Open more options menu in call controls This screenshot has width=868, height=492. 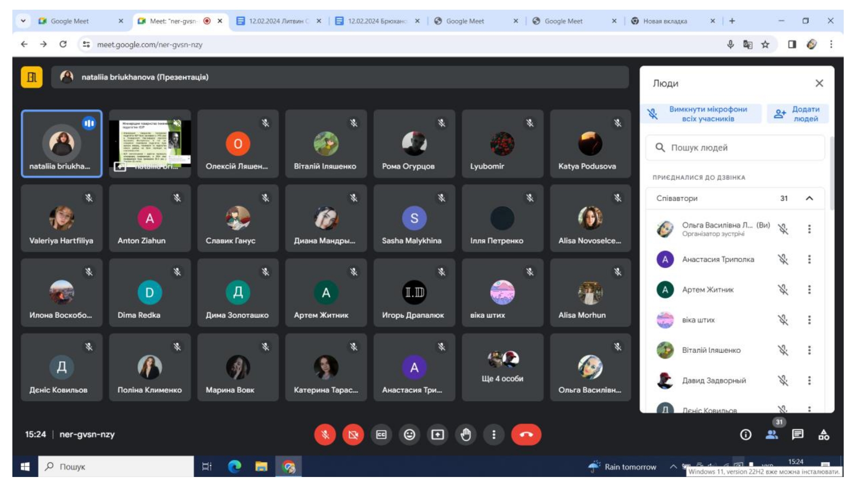494,435
